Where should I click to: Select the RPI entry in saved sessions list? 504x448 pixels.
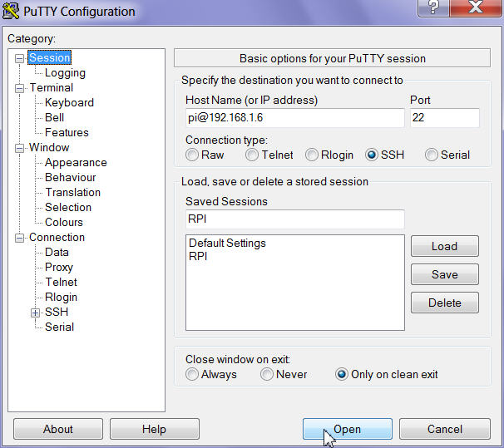coord(198,257)
